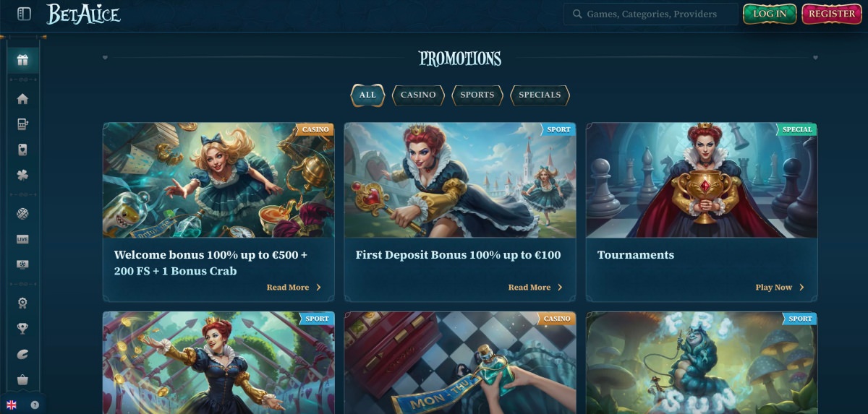868x414 pixels.
Task: Open the playing card sidebar icon
Action: tap(22, 150)
